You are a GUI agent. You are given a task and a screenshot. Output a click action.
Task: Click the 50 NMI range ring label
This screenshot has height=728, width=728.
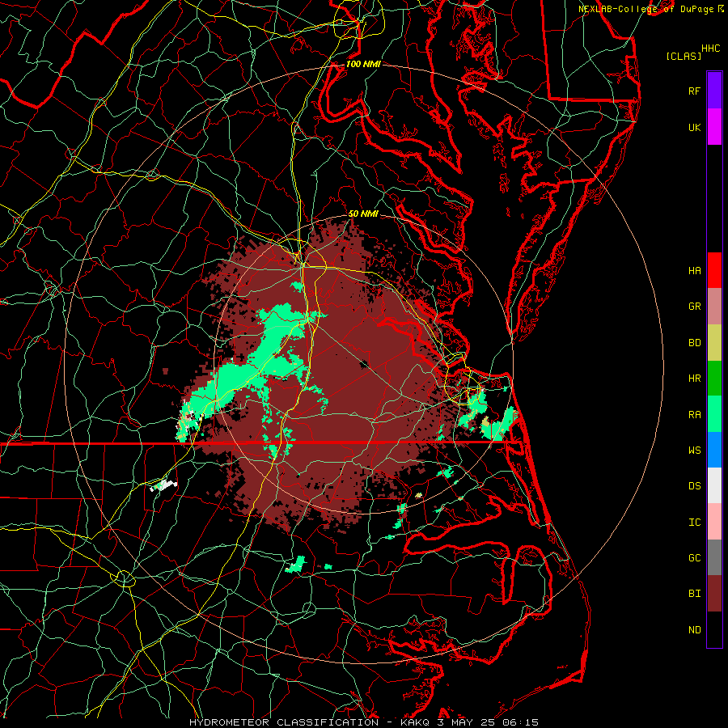point(363,214)
